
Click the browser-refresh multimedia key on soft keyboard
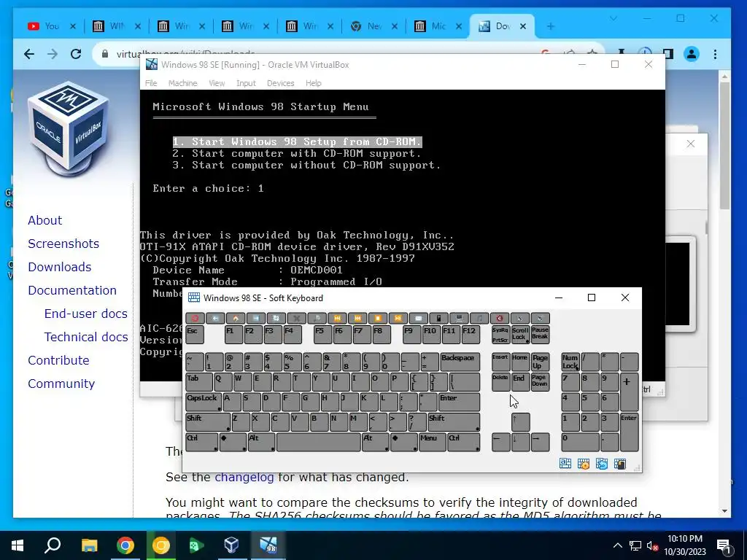click(x=276, y=318)
